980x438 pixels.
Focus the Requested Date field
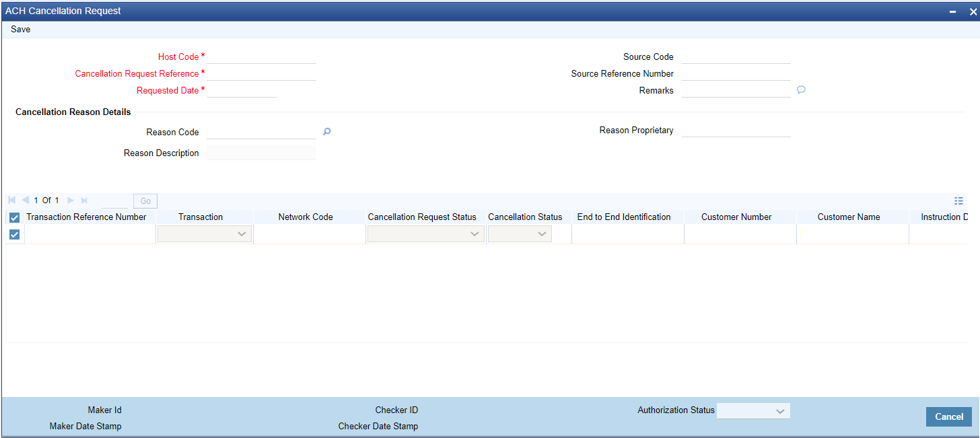242,90
